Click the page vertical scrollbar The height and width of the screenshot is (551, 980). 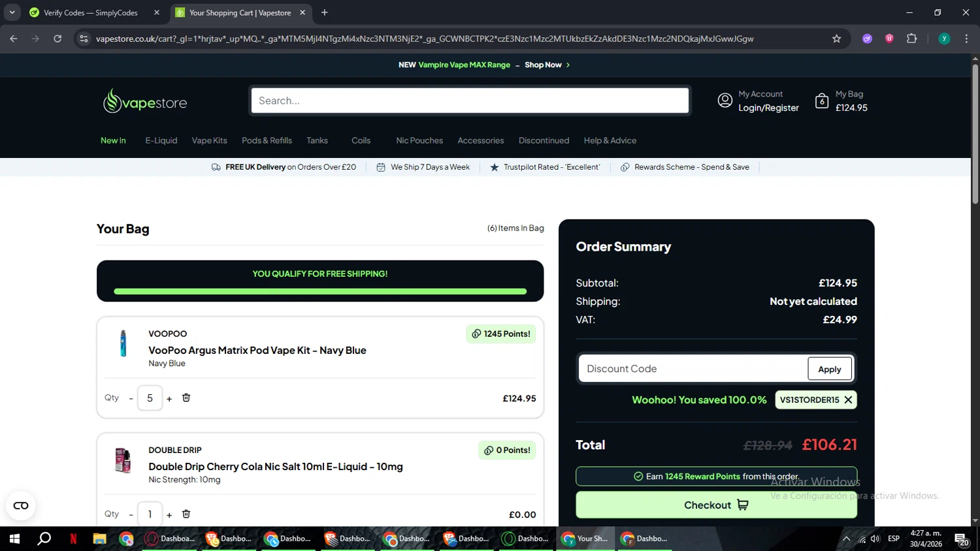click(x=975, y=134)
